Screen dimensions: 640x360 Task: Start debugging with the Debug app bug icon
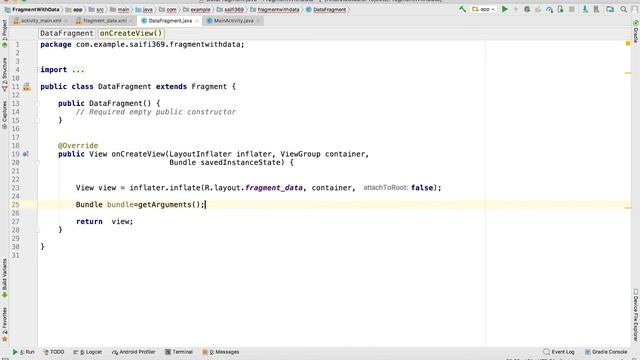[527, 9]
